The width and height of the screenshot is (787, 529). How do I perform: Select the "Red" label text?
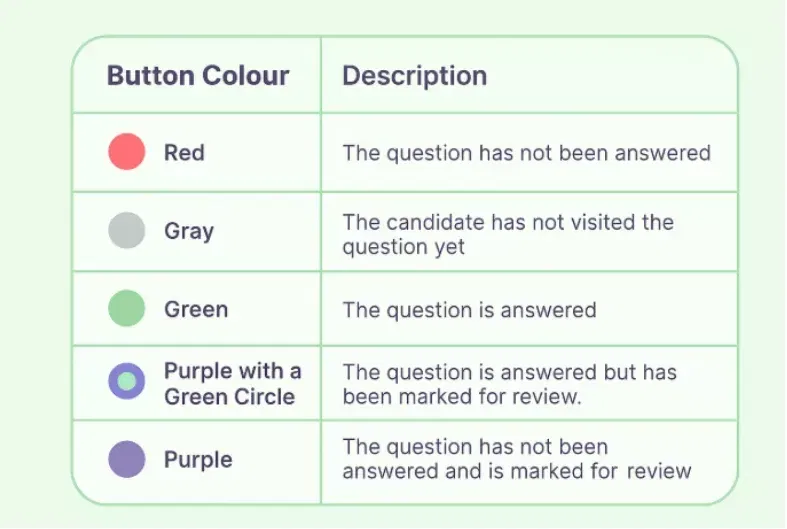[184, 153]
